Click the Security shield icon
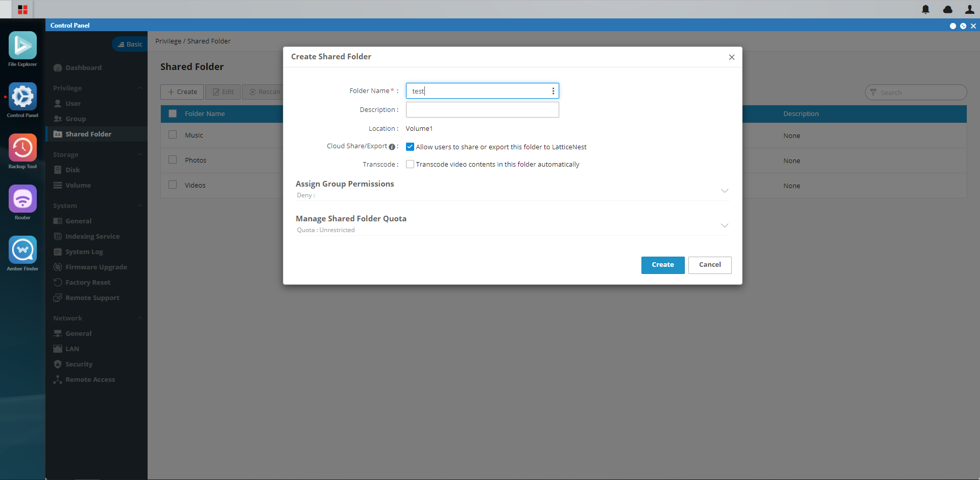Image resolution: width=980 pixels, height=480 pixels. (58, 364)
